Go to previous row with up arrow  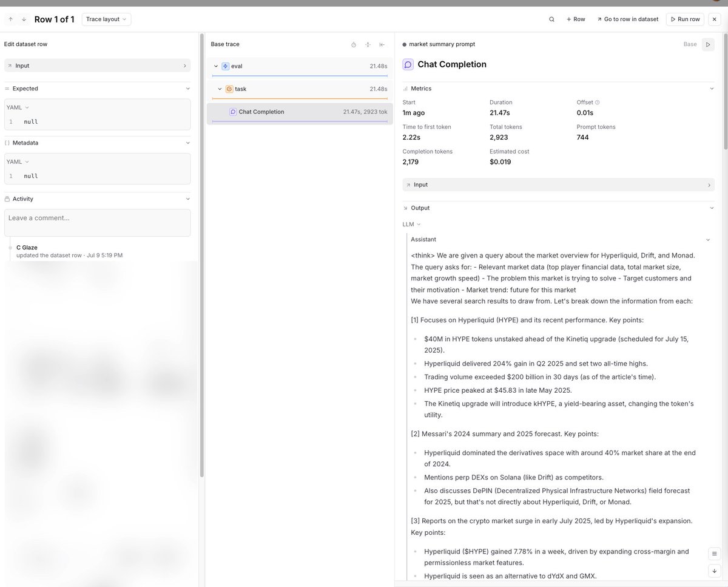(10, 19)
